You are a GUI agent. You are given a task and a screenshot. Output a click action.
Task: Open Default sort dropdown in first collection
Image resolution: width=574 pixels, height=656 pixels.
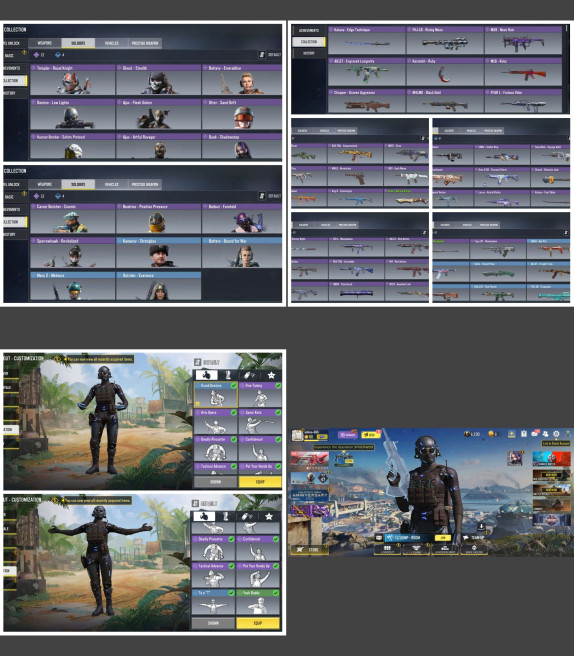tap(270, 55)
